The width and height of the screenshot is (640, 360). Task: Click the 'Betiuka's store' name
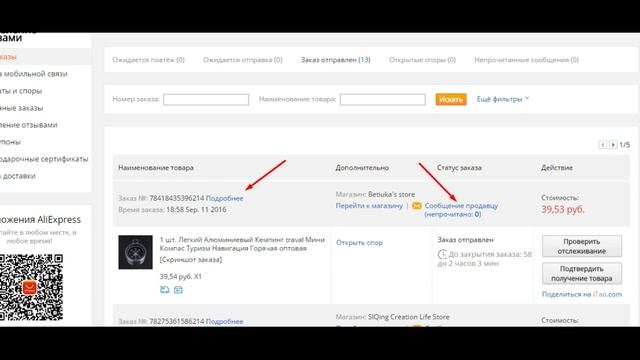391,194
